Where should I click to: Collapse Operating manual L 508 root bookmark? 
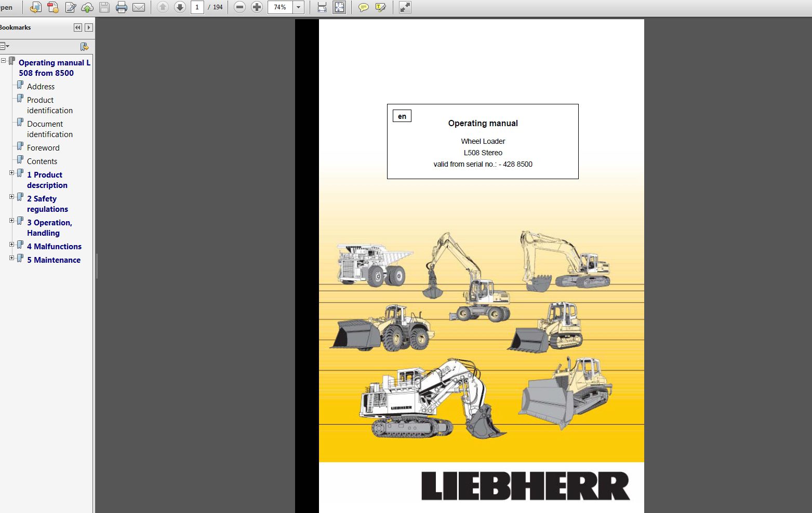tap(4, 61)
